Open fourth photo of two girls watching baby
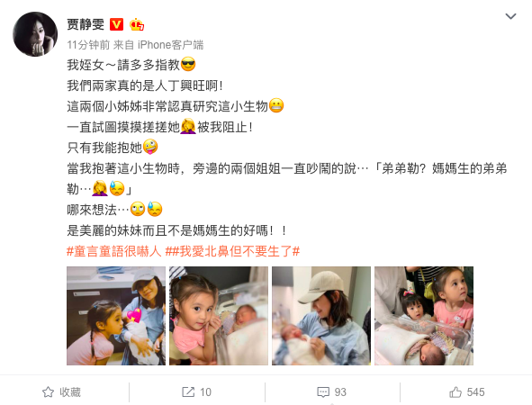 click(424, 316)
